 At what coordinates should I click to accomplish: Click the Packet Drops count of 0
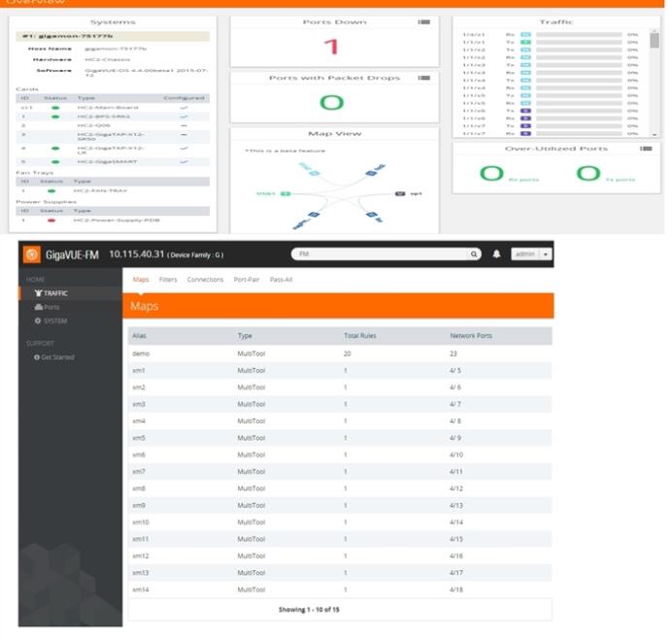332,103
